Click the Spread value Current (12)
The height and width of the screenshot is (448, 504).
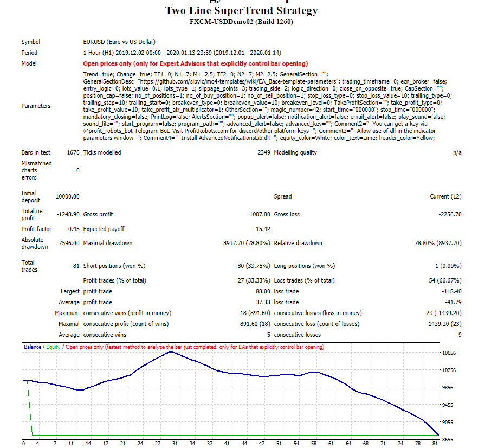click(445, 196)
